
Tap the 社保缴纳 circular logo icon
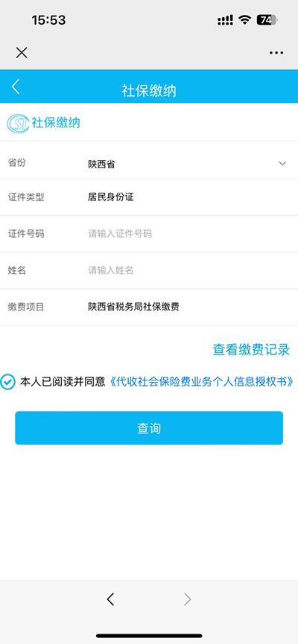click(18, 123)
